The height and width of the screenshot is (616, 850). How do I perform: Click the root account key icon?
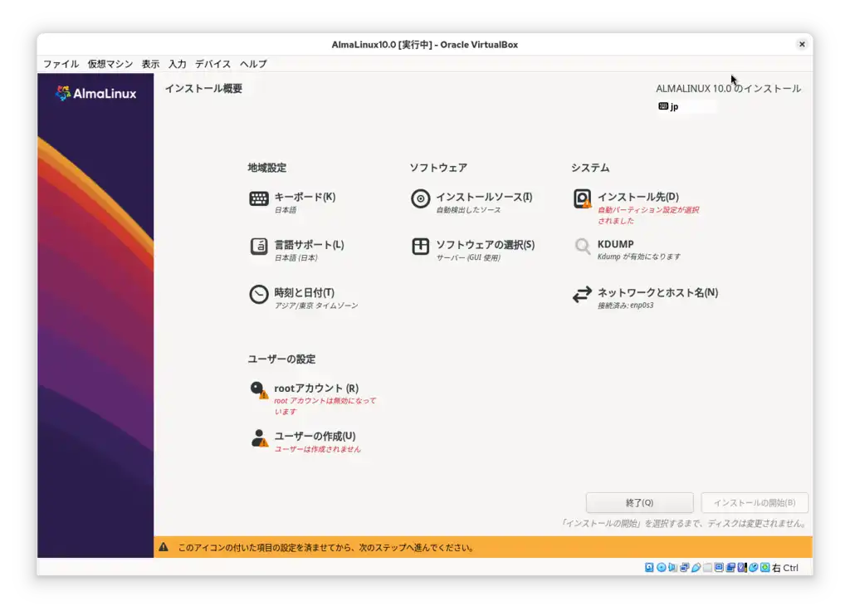tap(259, 389)
